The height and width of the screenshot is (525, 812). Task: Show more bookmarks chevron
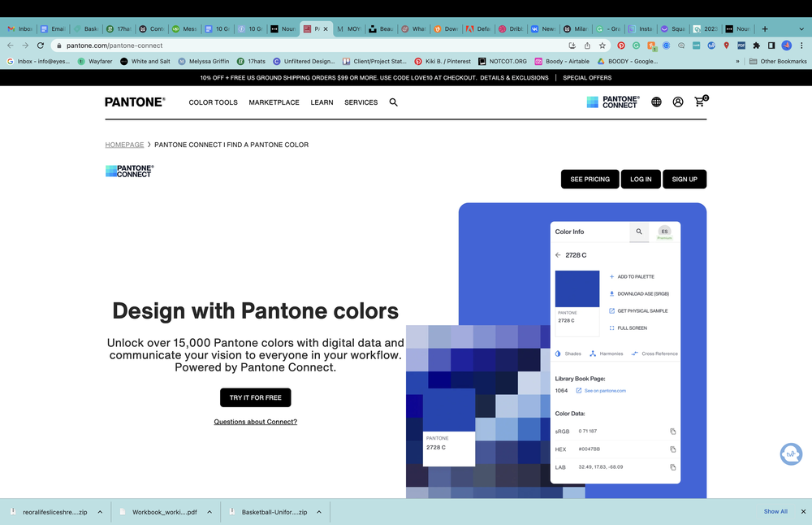(x=737, y=61)
